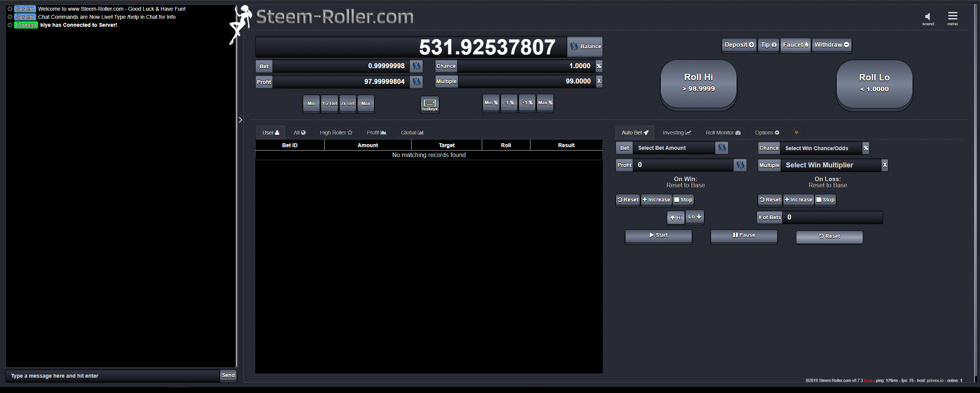Click the 2x Bet button
980x393 pixels.
348,103
